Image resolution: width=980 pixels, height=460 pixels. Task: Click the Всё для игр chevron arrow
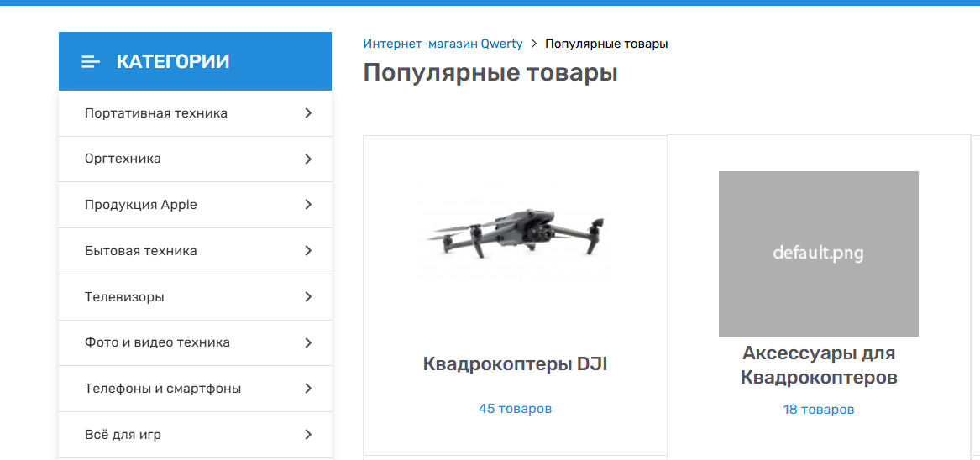point(308,435)
